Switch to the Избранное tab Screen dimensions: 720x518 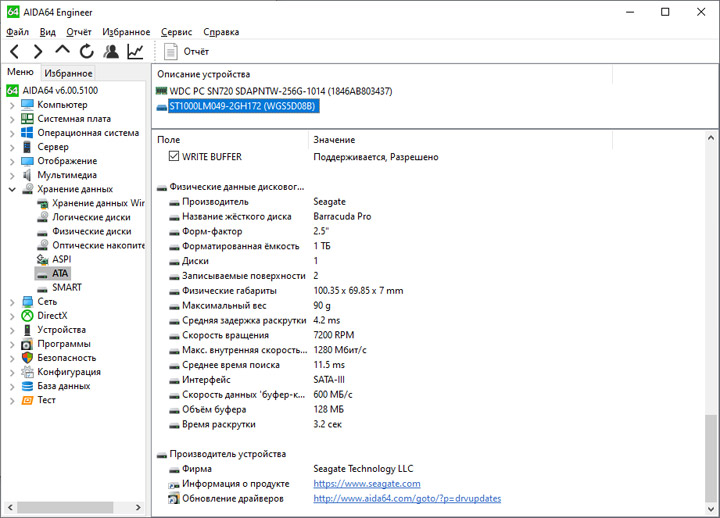coord(68,73)
